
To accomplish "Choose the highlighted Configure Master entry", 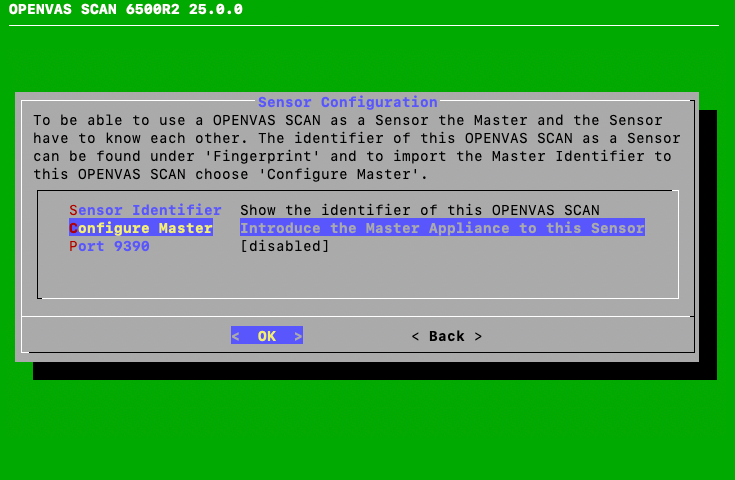I will pyautogui.click(x=141, y=228).
